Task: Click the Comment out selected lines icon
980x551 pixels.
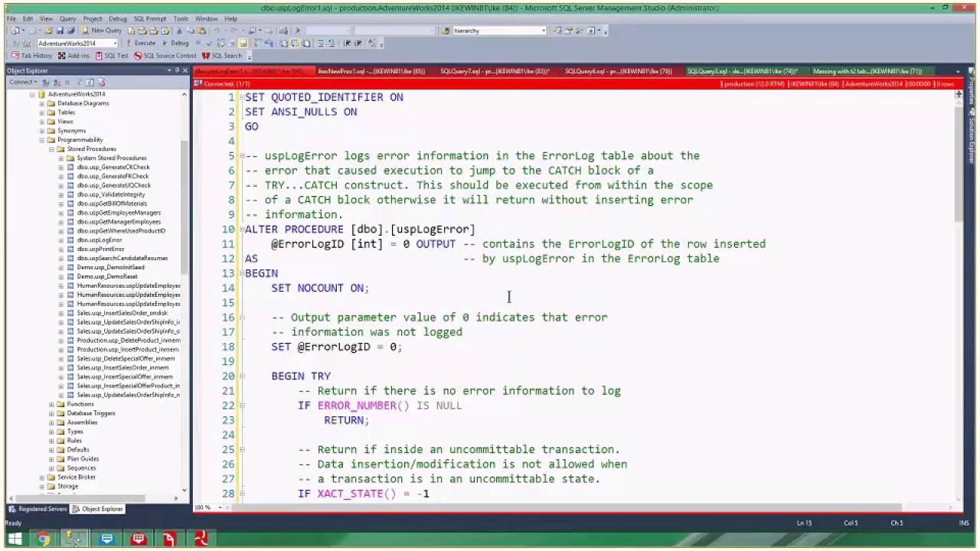Action: coord(322,43)
